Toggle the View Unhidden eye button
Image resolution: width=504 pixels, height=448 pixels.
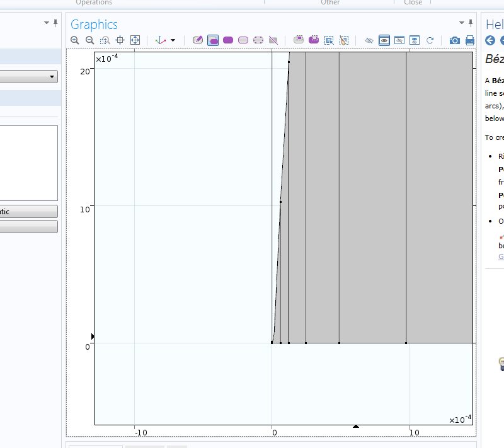click(384, 40)
